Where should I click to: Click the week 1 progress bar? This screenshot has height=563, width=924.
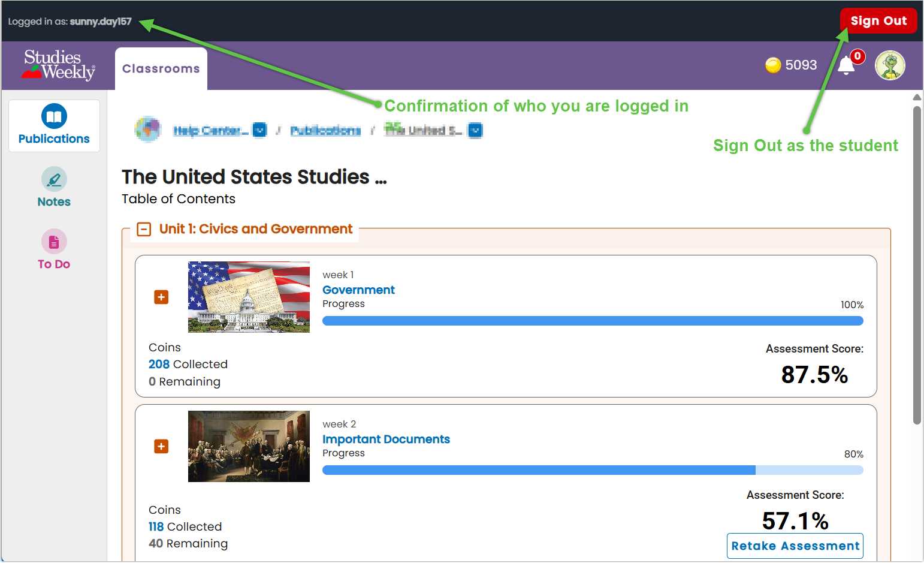point(593,321)
